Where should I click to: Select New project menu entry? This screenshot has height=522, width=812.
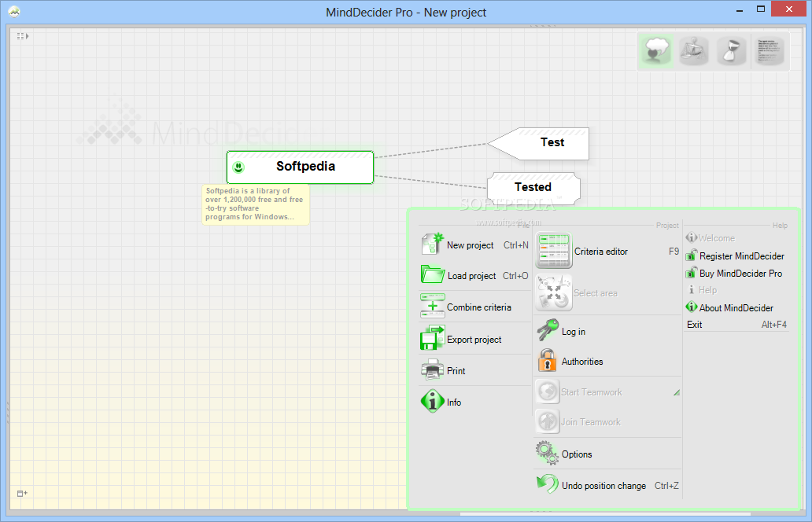(474, 244)
